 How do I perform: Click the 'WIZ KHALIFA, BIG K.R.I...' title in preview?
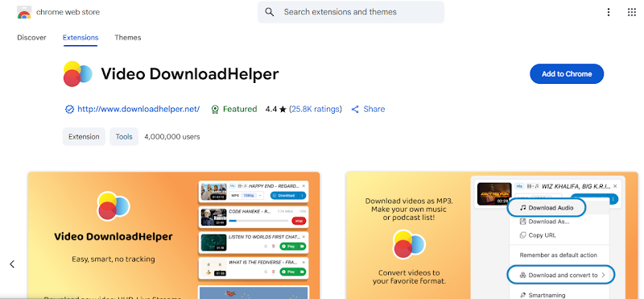pyautogui.click(x=576, y=186)
